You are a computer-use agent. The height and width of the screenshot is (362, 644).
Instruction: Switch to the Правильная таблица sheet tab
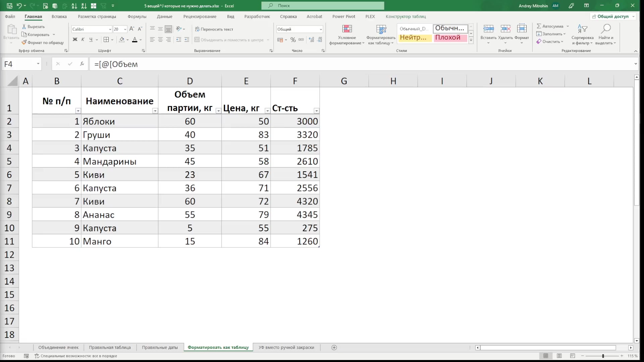pyautogui.click(x=110, y=348)
